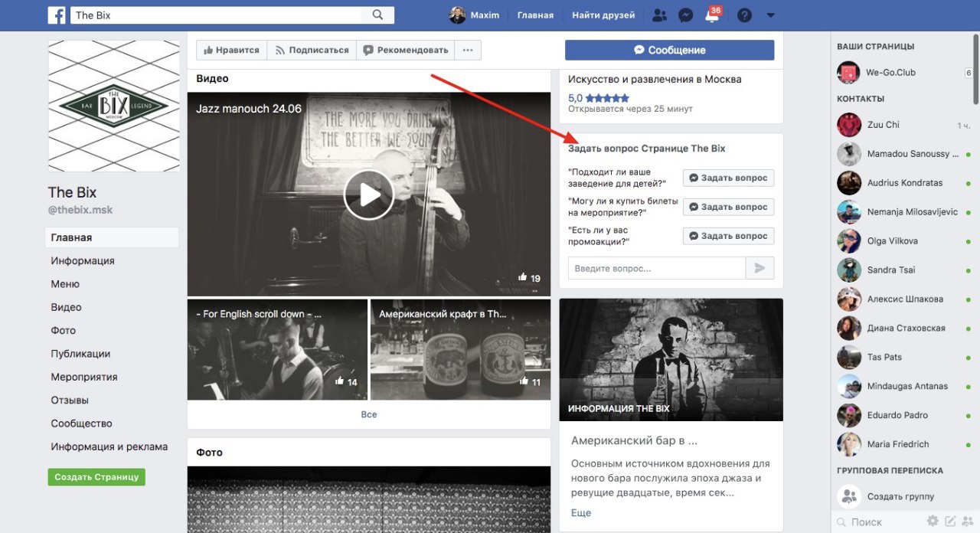The width and height of the screenshot is (980, 533).
Task: Expand the account dropdown arrow
Action: coord(770,15)
